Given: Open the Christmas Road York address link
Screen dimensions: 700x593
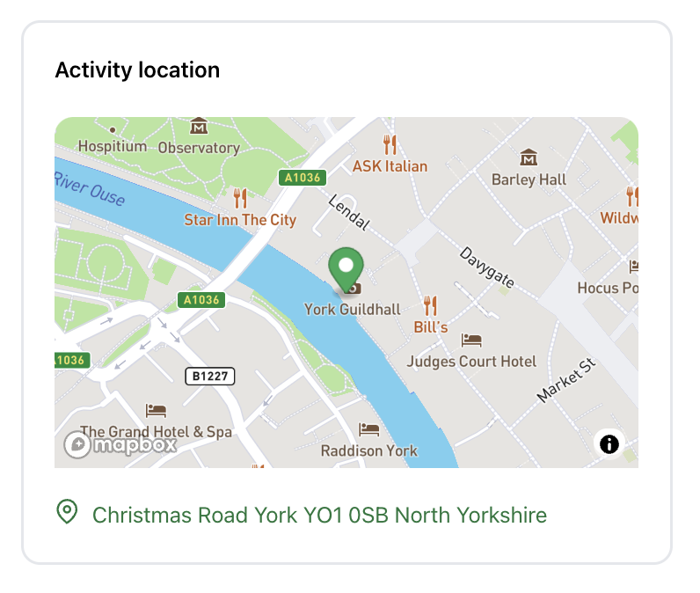Looking at the screenshot, I should coord(319,515).
